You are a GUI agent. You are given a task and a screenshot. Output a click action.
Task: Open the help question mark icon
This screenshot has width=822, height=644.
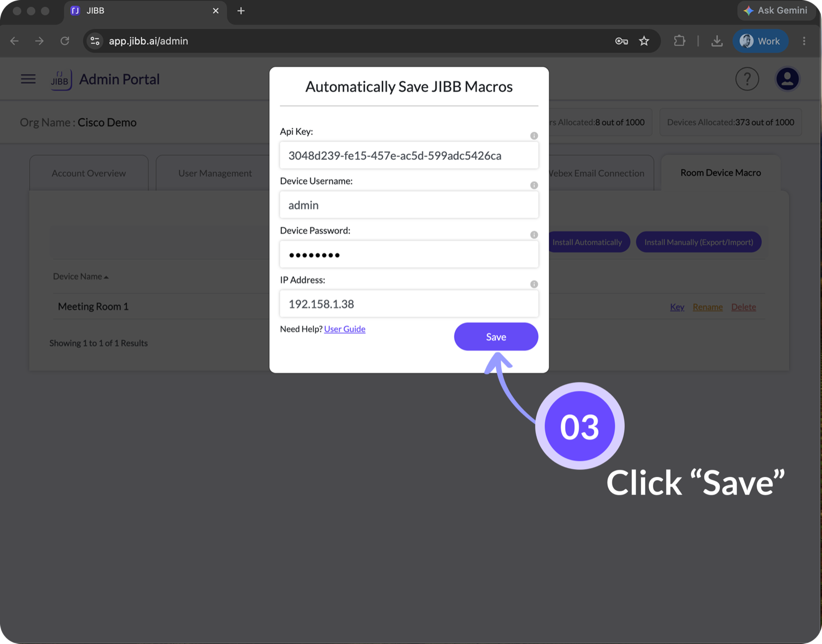tap(747, 79)
